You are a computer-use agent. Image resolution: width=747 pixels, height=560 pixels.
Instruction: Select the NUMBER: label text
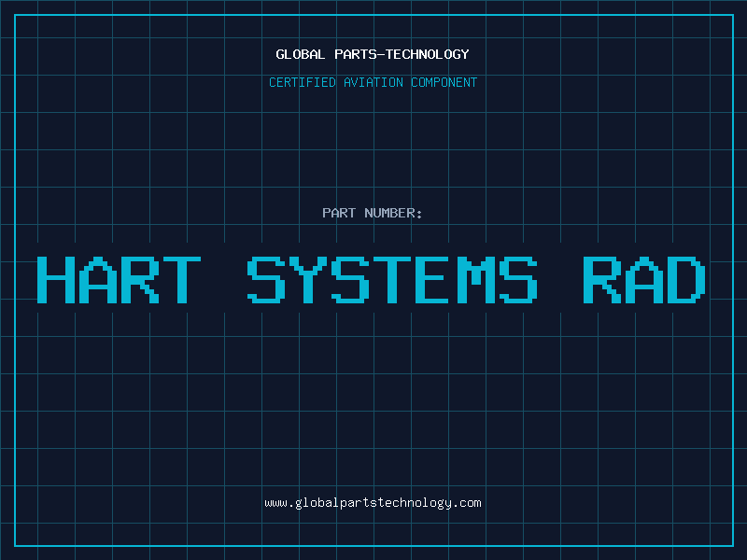click(x=392, y=213)
